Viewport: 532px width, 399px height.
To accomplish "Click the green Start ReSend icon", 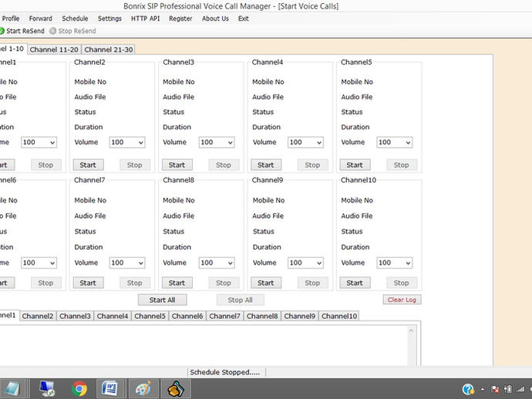I will point(2,31).
